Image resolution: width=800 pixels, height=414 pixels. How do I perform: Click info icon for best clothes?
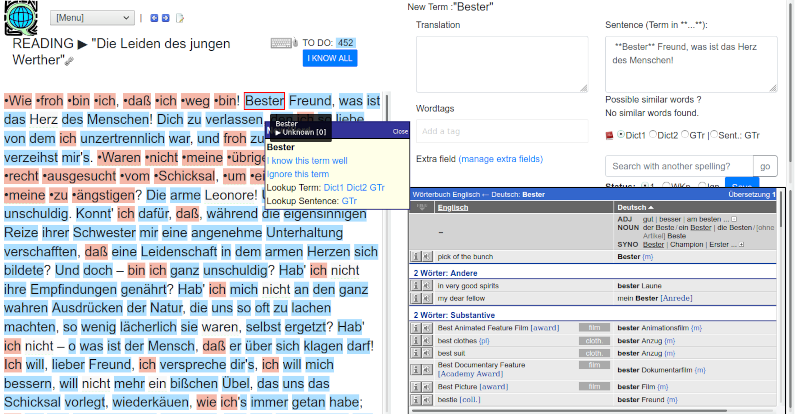point(416,340)
